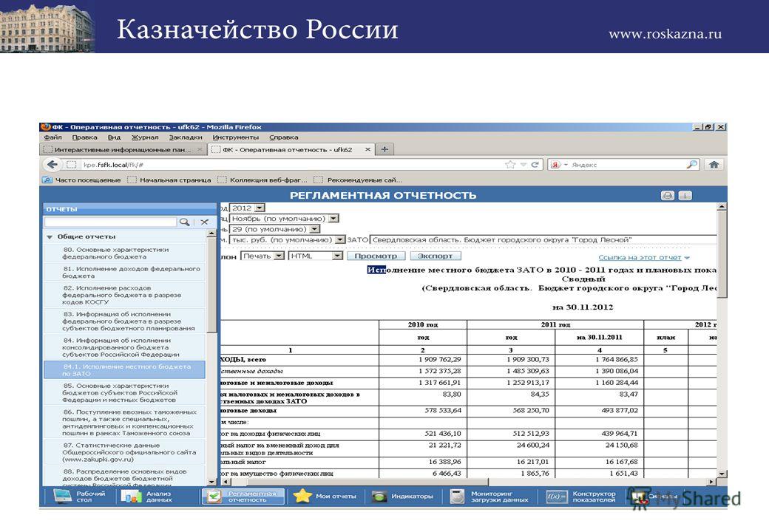769x532 pixels.
Task: Click the report horizontal scrollbar
Action: click(x=470, y=482)
